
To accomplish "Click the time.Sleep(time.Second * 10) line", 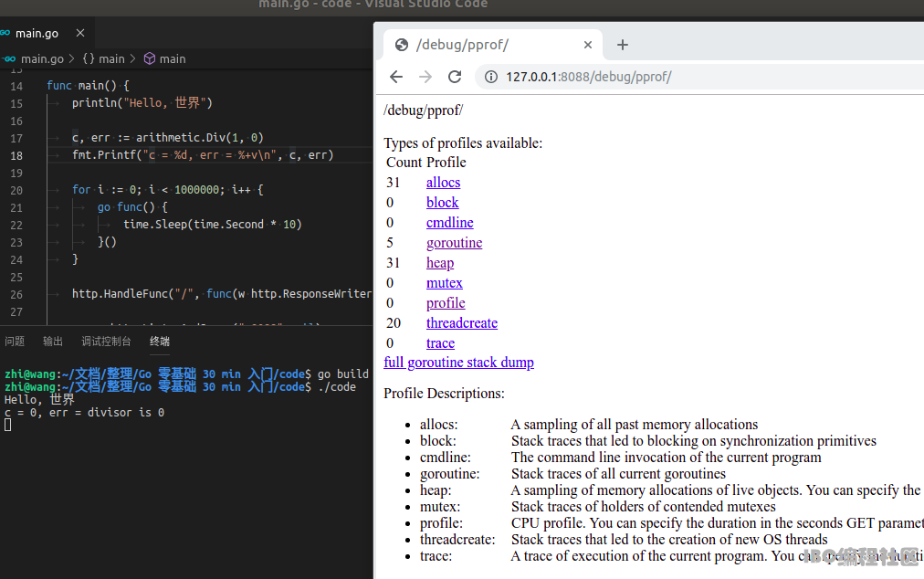I will [212, 224].
